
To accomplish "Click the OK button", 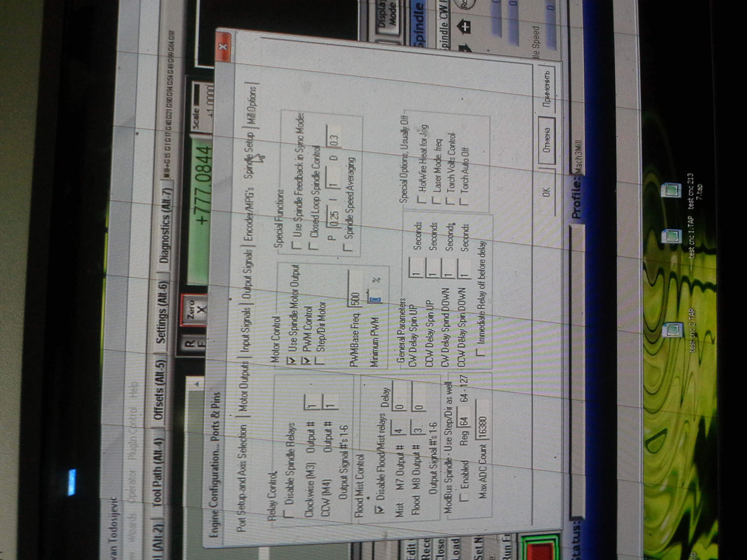I will pyautogui.click(x=547, y=192).
